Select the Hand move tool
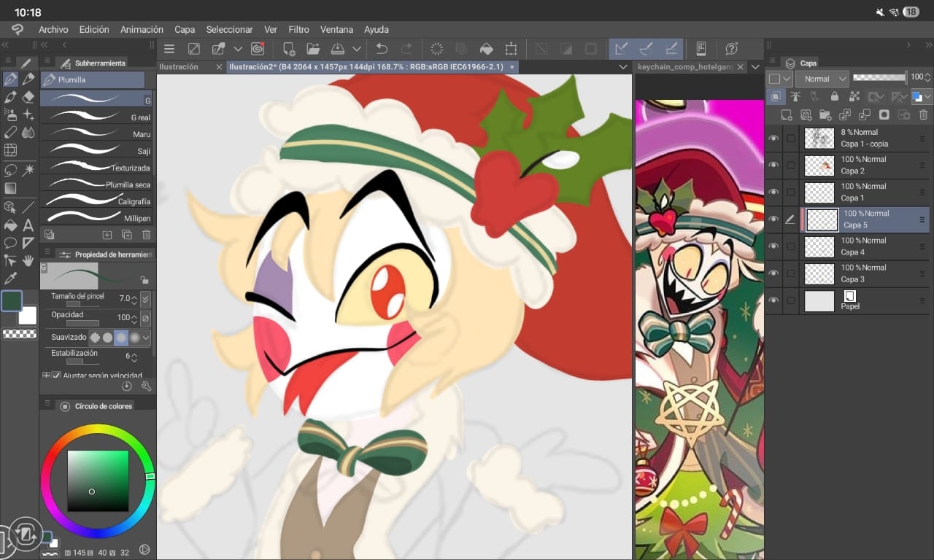 click(x=28, y=260)
